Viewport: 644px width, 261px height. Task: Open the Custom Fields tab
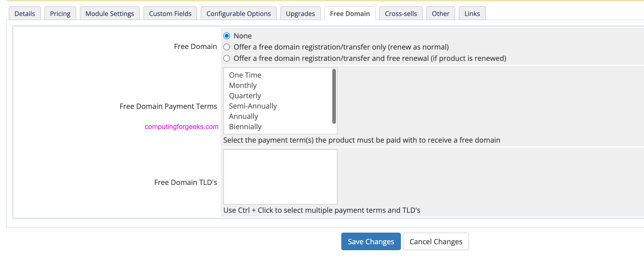170,14
